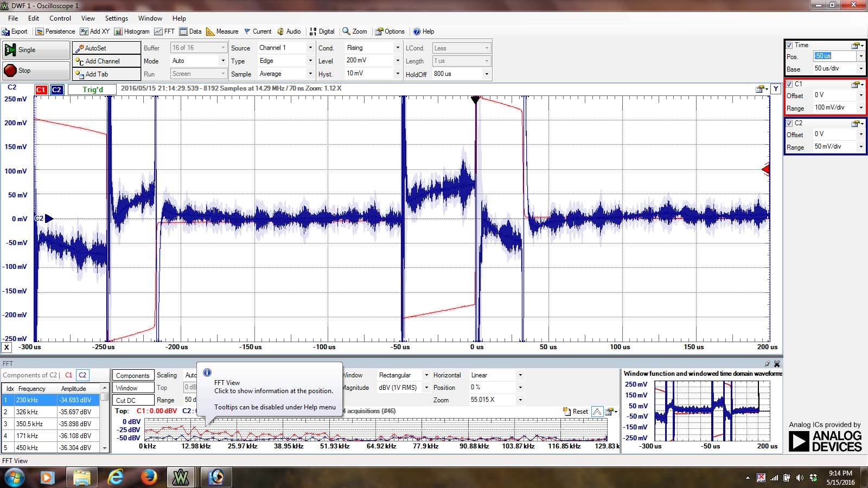Toggle the Time checkbox
Viewport: 868px width, 488px height.
pyautogui.click(x=789, y=45)
